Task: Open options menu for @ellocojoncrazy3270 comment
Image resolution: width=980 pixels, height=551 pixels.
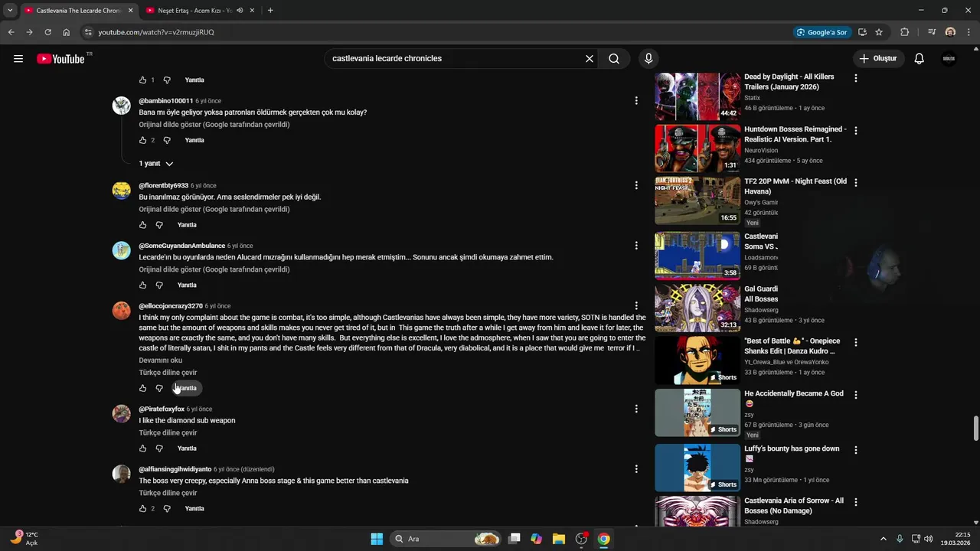Action: pyautogui.click(x=636, y=305)
